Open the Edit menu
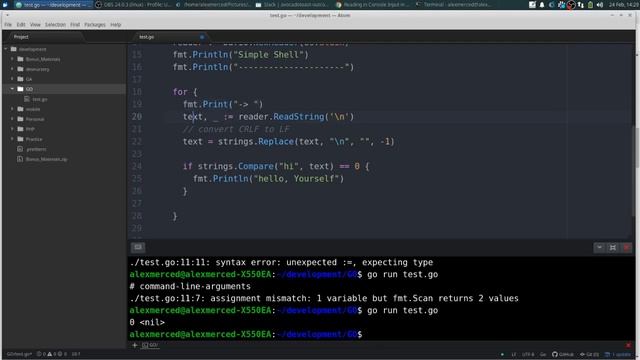The width and height of the screenshot is (640, 360). pos(21,25)
